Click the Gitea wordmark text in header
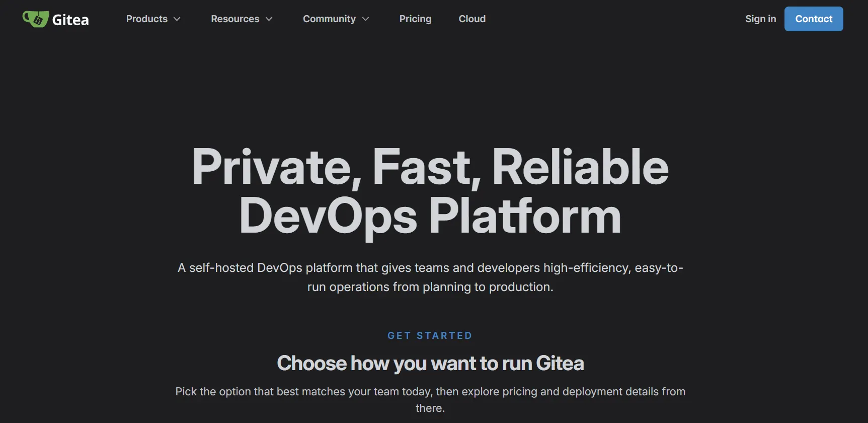This screenshot has height=423, width=868. point(70,20)
